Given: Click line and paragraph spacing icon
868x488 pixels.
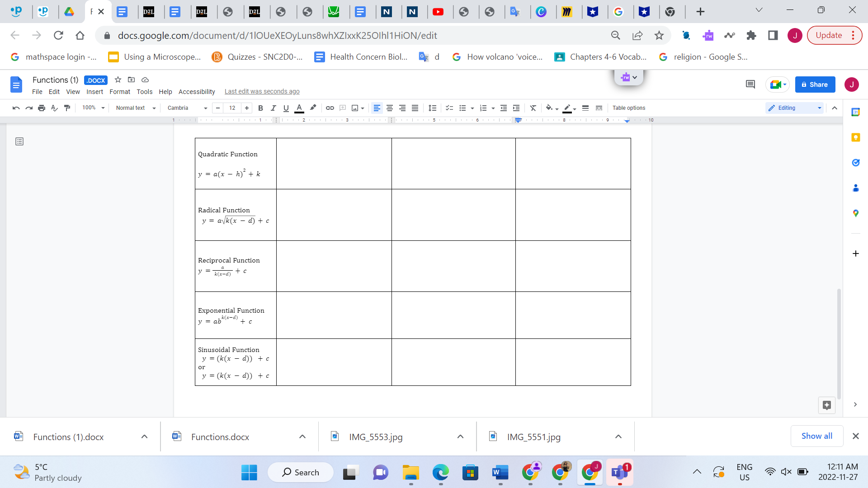Looking at the screenshot, I should [x=432, y=108].
